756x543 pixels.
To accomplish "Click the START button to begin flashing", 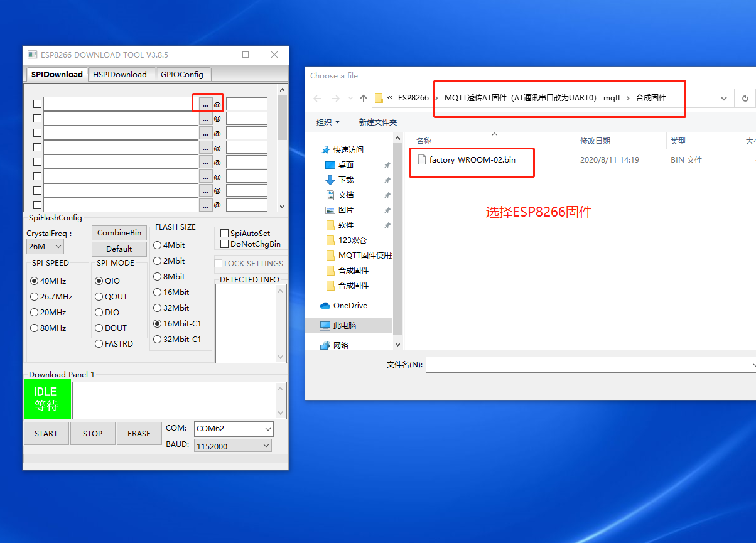I will [46, 433].
